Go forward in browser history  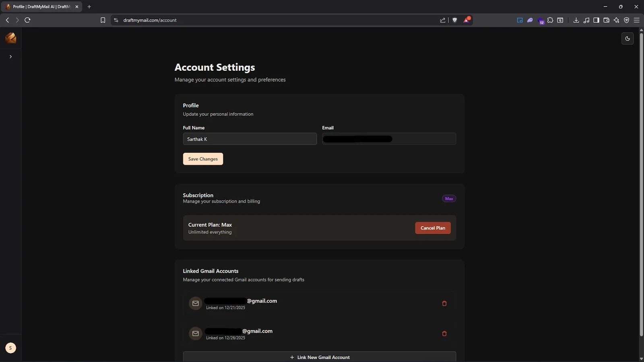click(17, 20)
